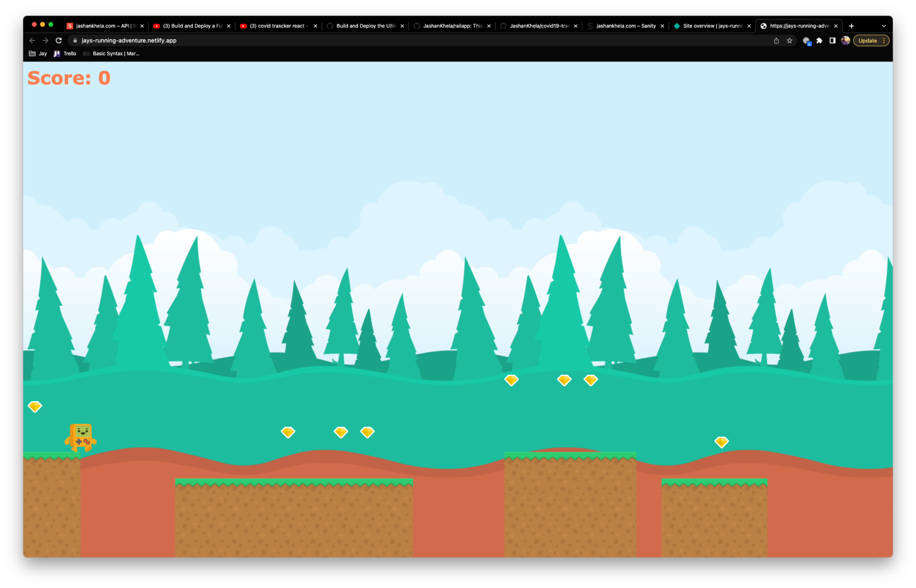Viewport: 916px width, 588px height.
Task: Open the Trello bookmark
Action: (65, 53)
